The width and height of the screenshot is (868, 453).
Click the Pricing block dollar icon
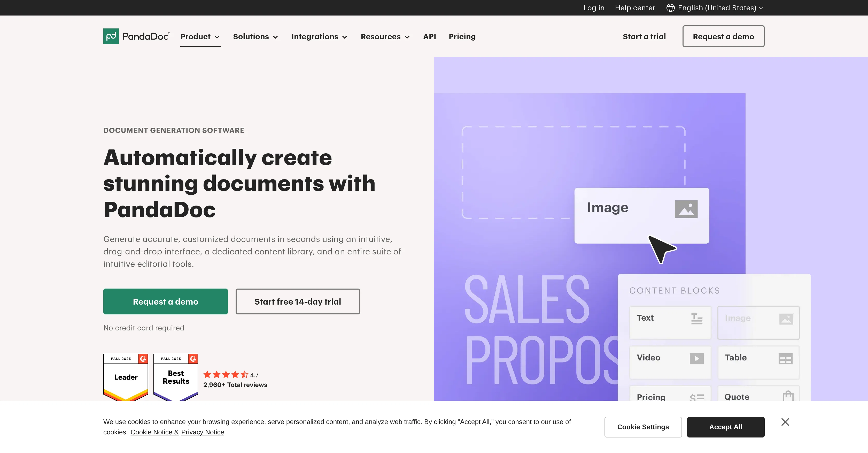pyautogui.click(x=696, y=397)
